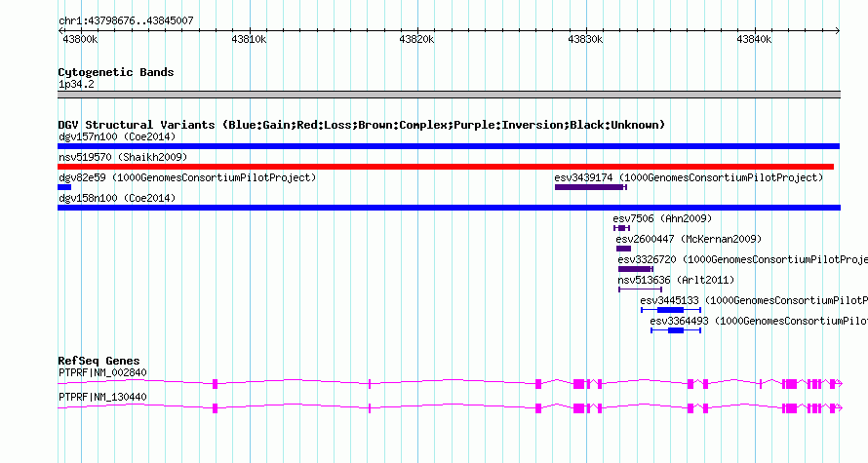Click the small blue dgv82e59 variant block
The image size is (868, 463).
coord(64,187)
